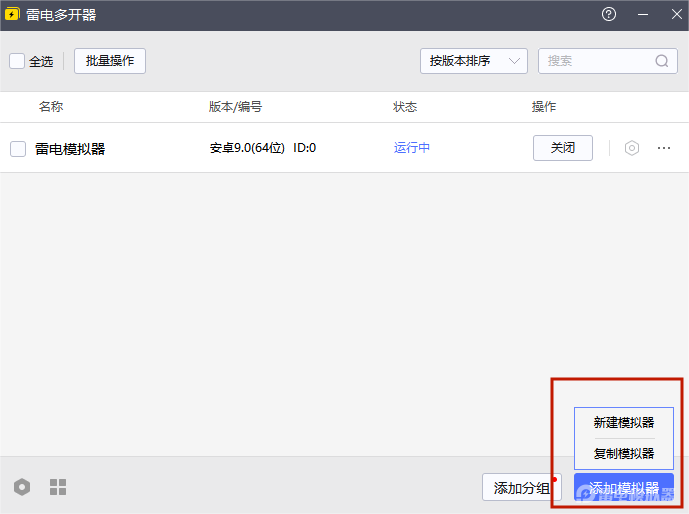
Task: Open settings hexagon icon for 雷电模拟器 row
Action: tap(631, 148)
